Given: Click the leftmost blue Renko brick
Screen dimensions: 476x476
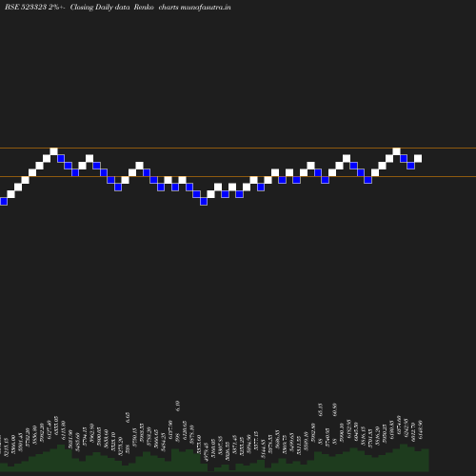Looking at the screenshot, I should (x=4, y=201).
